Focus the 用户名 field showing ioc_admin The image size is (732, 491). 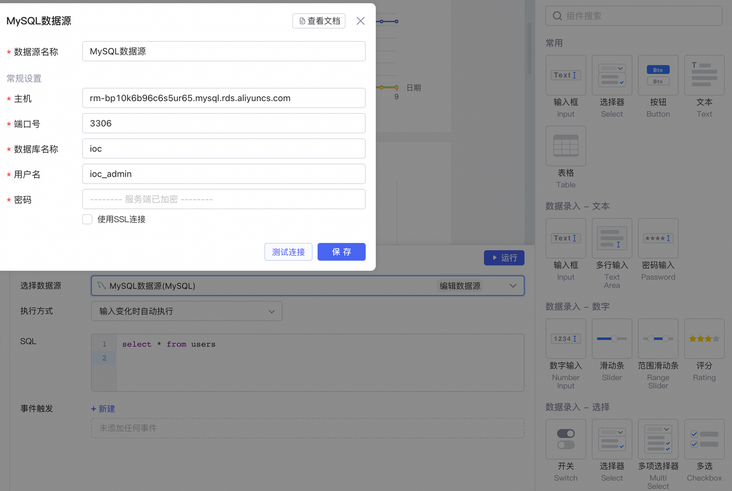click(224, 174)
